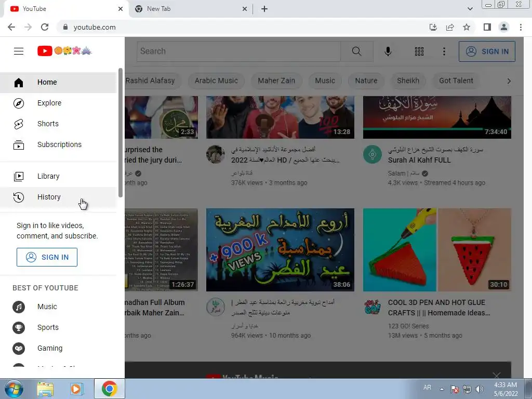Open the Sports category in Best of YouTube

[58, 327]
